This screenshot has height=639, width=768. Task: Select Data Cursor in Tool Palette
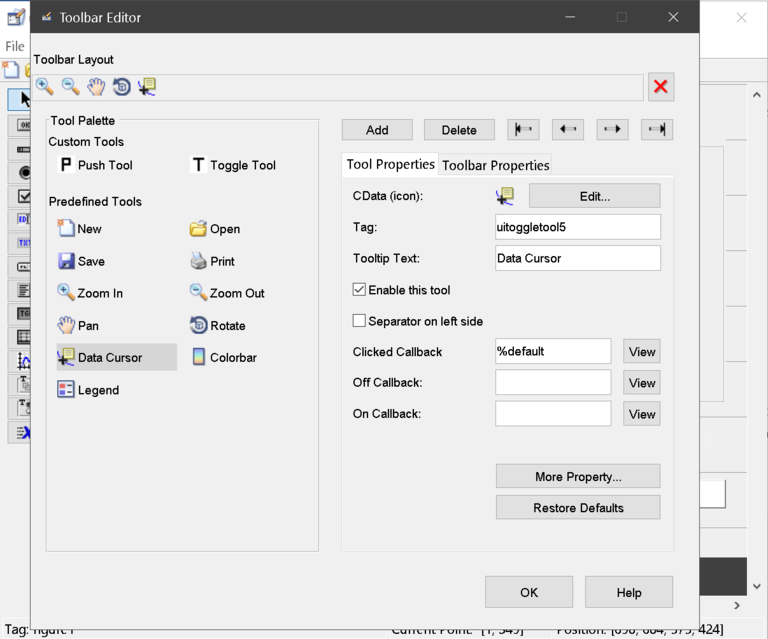[x=117, y=357]
